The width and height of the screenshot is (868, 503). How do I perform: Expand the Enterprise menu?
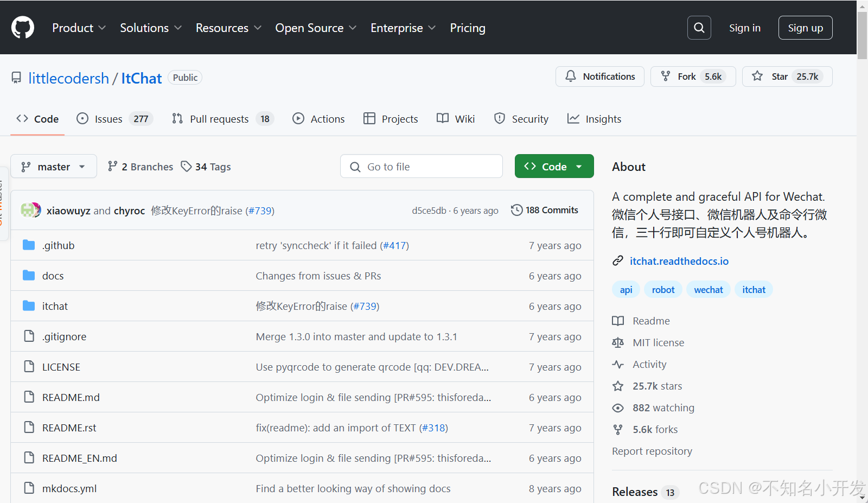coord(403,28)
